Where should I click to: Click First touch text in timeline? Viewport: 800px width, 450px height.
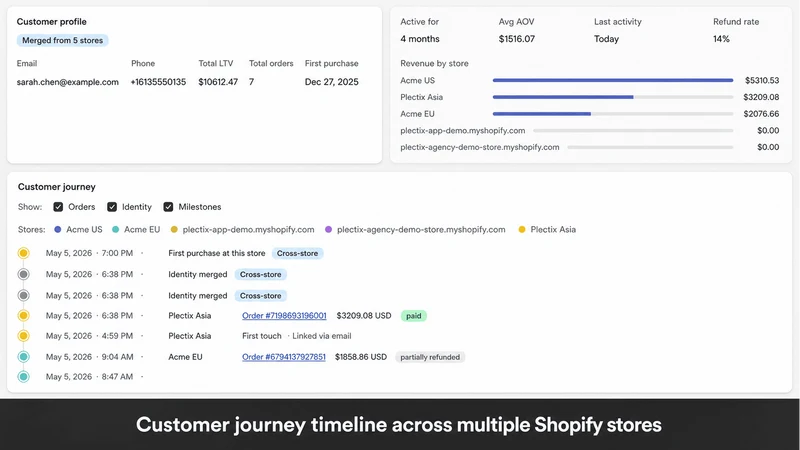click(x=262, y=336)
